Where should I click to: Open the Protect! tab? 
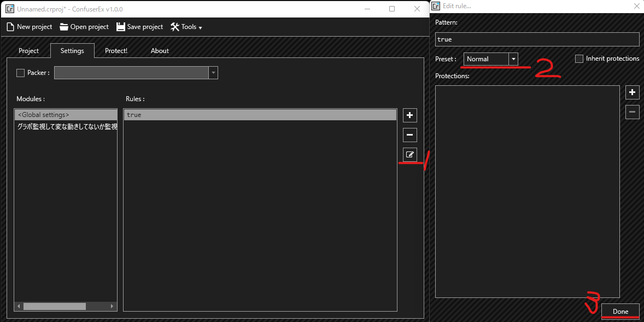click(x=116, y=51)
